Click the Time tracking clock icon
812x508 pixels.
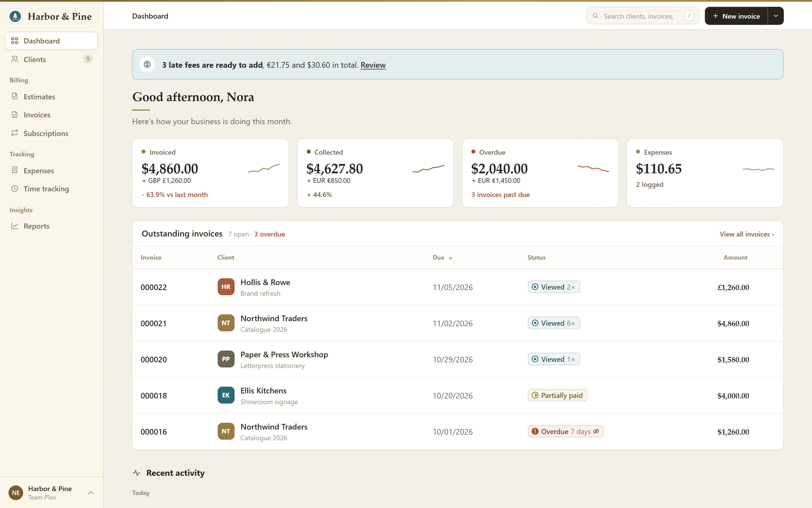point(14,189)
